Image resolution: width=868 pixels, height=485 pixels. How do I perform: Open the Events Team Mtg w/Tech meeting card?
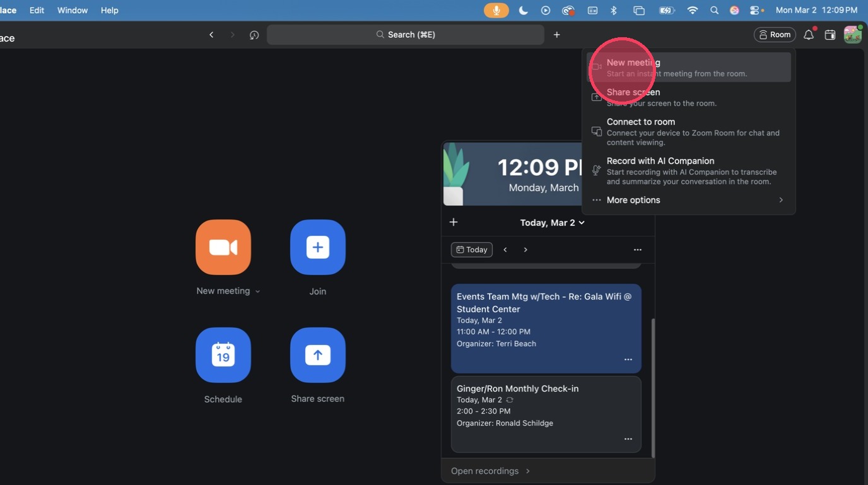point(546,328)
